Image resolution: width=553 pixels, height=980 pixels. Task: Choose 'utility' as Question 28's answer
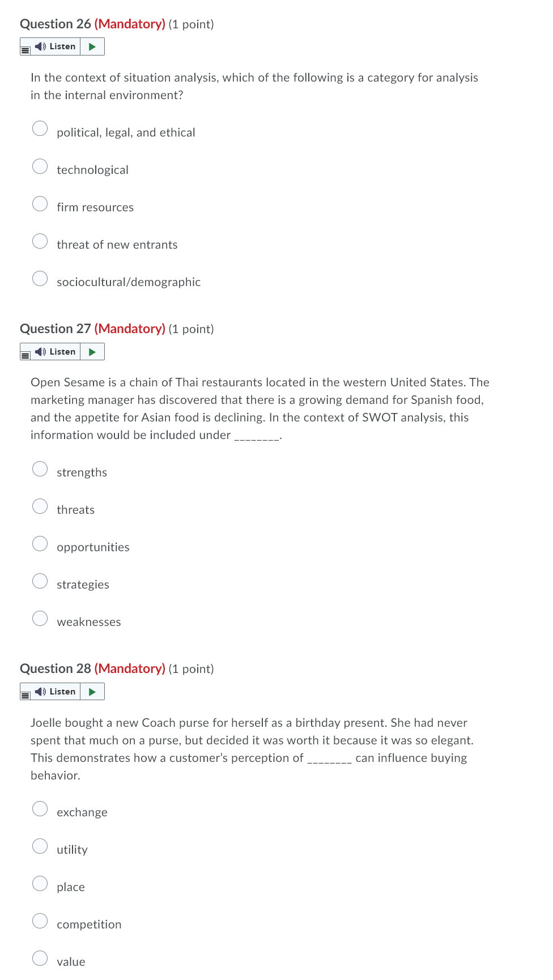[40, 846]
